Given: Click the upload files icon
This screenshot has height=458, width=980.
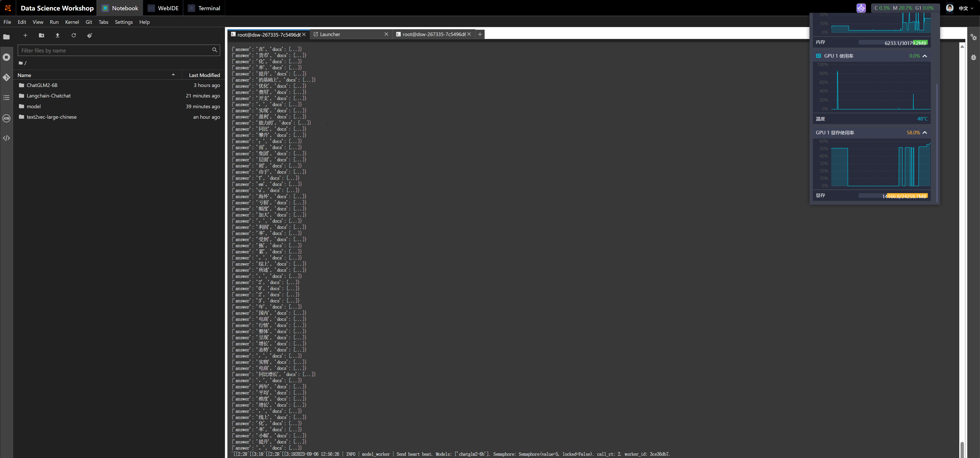Looking at the screenshot, I should (x=57, y=35).
